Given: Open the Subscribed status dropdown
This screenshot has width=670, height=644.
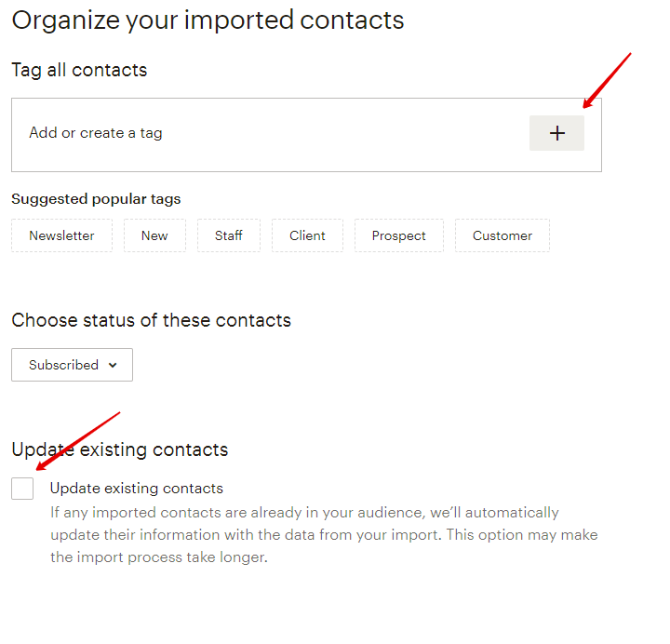Looking at the screenshot, I should pyautogui.click(x=72, y=365).
